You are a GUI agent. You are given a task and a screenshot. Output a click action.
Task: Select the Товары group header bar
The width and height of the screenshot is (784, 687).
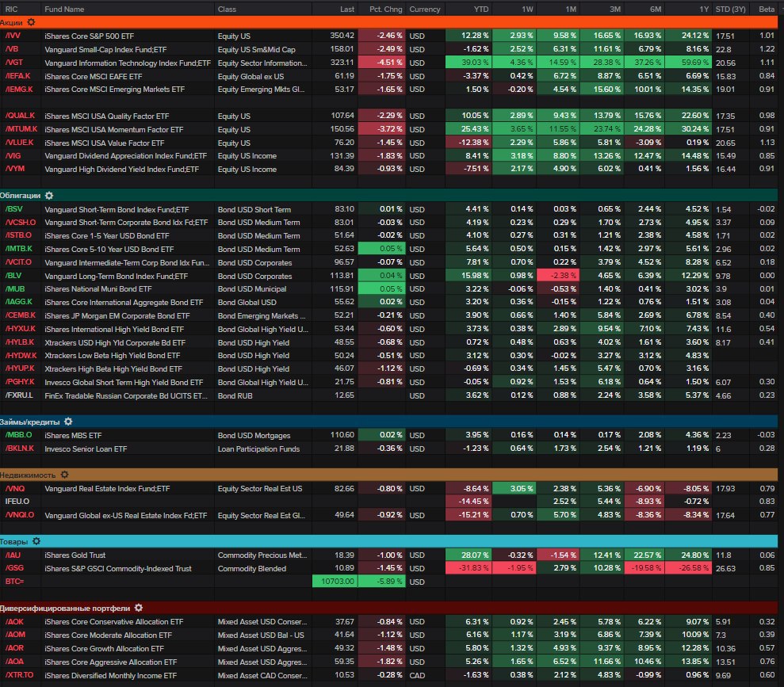[389, 541]
